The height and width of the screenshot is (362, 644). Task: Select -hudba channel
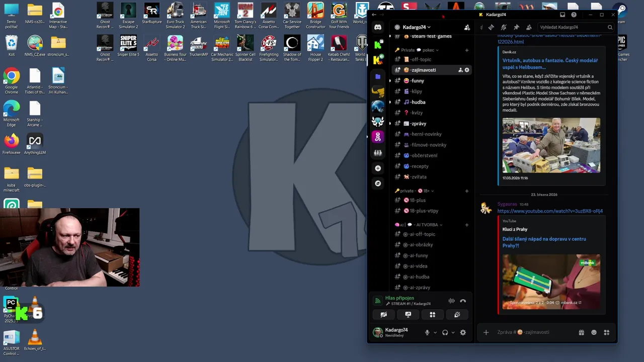(x=432, y=102)
